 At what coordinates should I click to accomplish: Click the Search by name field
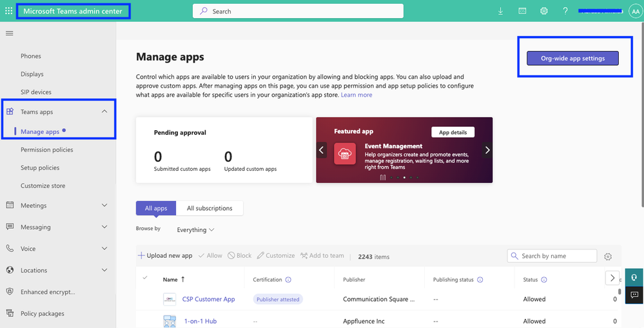[x=552, y=256]
